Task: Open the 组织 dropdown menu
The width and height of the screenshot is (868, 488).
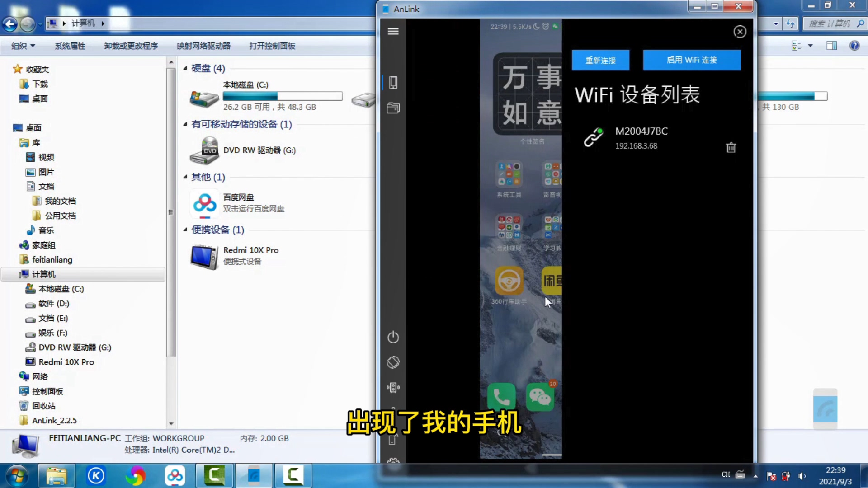Action: click(x=22, y=46)
